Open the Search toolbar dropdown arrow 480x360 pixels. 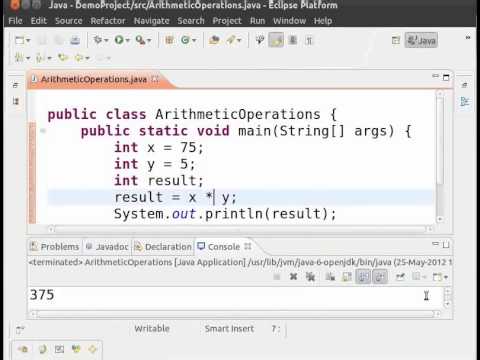coord(239,41)
